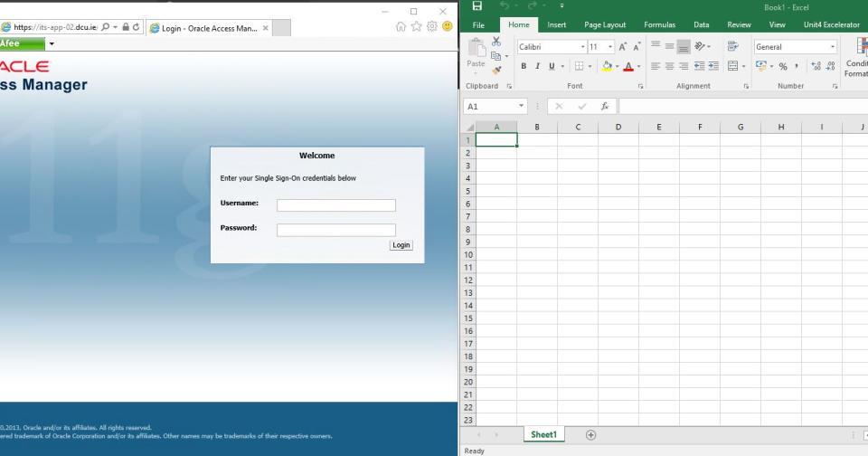
Task: Select the Sheet1 worksheet tab
Action: [x=543, y=435]
